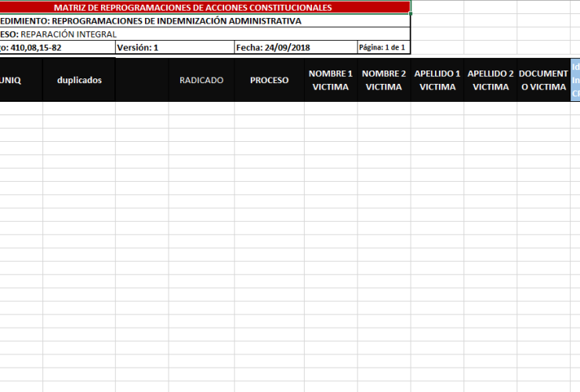Click the 'RADICADO' column header

point(201,80)
